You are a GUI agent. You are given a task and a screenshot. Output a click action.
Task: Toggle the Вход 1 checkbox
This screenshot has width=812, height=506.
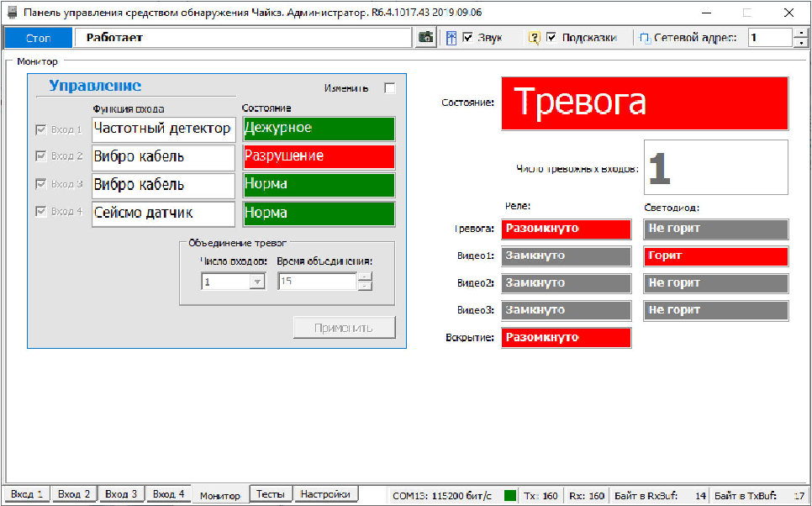(41, 129)
